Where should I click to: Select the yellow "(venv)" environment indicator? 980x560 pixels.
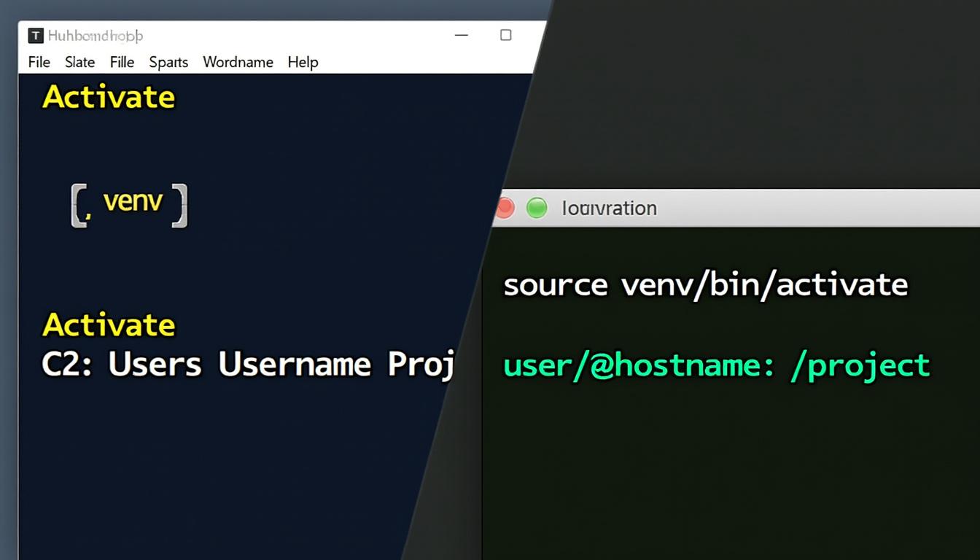pos(130,202)
